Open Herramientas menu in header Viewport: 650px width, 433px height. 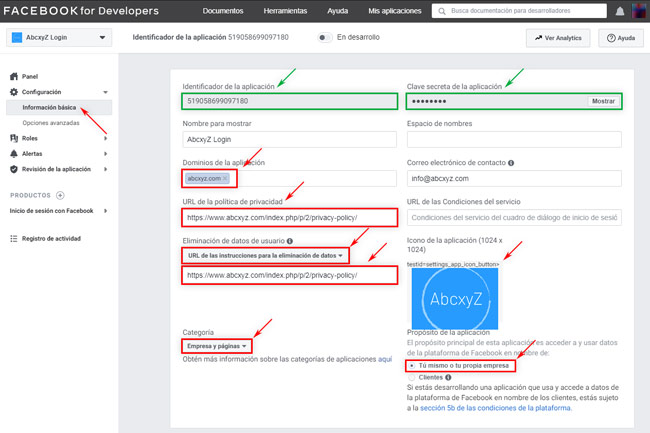(285, 11)
